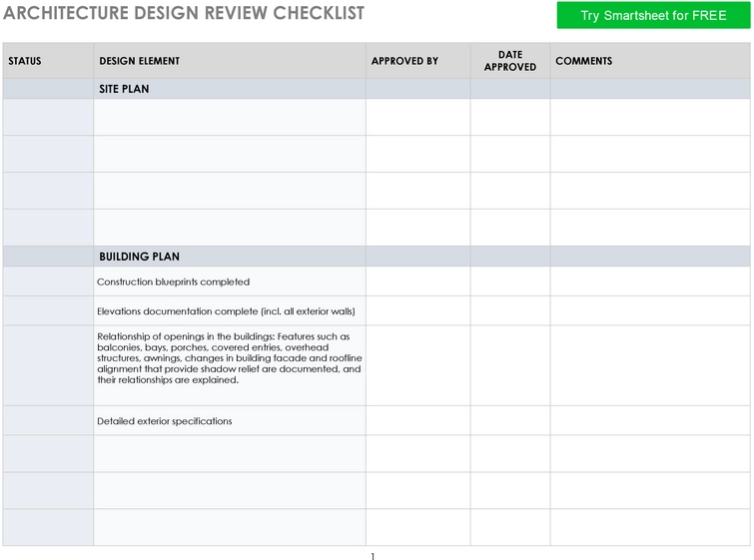Click Approved By cell for Detailed exterior specifications
This screenshot has width=754, height=560.
click(x=417, y=421)
